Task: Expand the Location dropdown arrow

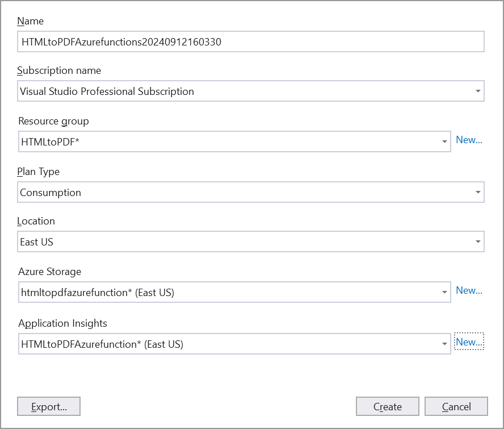Action: click(x=478, y=242)
